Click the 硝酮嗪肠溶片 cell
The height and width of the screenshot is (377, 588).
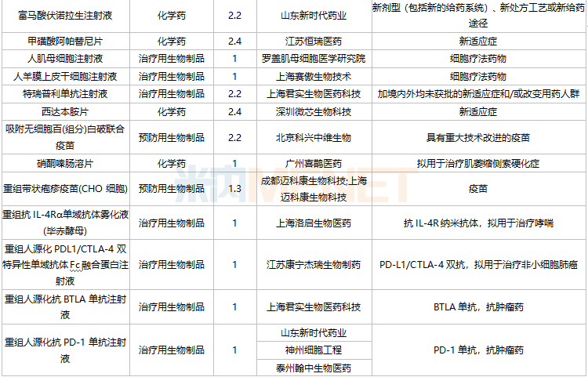click(x=66, y=164)
